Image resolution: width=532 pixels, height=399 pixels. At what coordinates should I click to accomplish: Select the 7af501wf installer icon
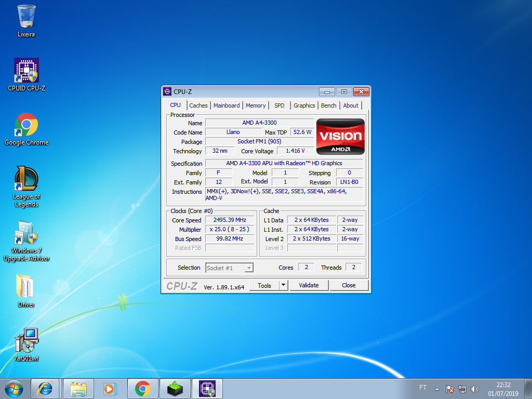tap(26, 345)
